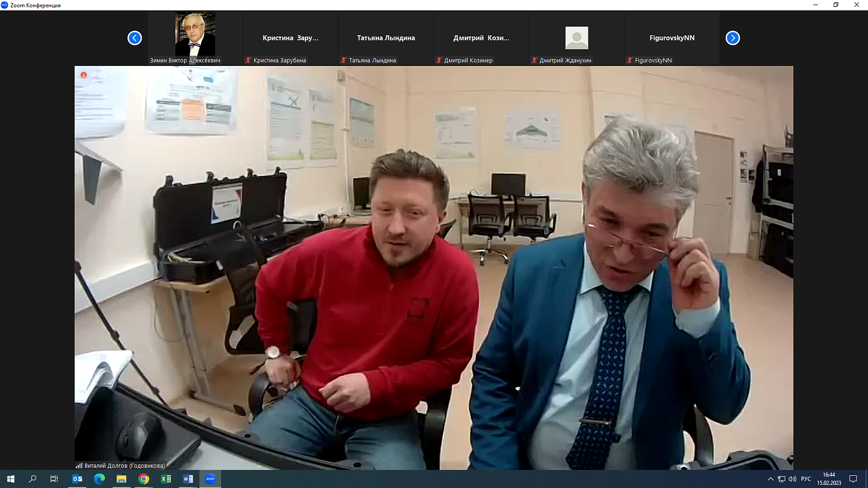Open Excel from the taskbar
Viewport: 868px width, 488px height.
[166, 479]
